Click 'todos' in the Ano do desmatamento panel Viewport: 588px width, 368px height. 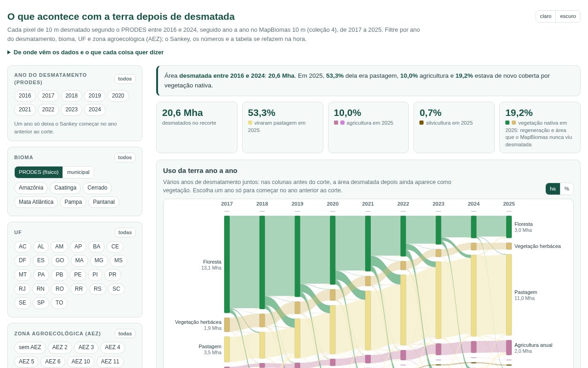[x=125, y=79]
